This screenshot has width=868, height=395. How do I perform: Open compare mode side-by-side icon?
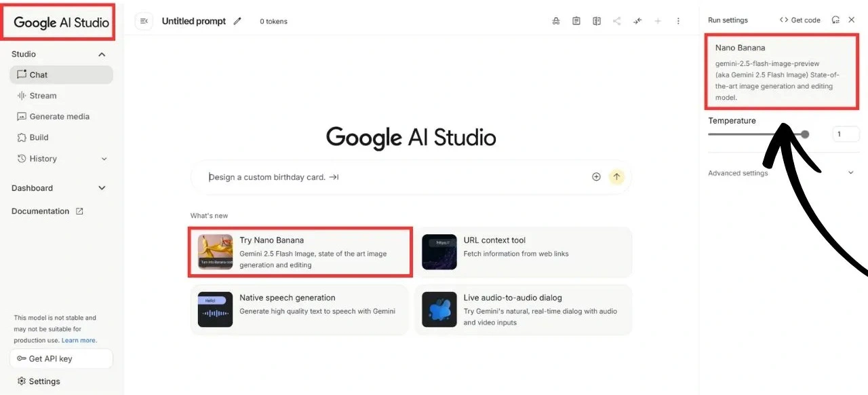(597, 21)
